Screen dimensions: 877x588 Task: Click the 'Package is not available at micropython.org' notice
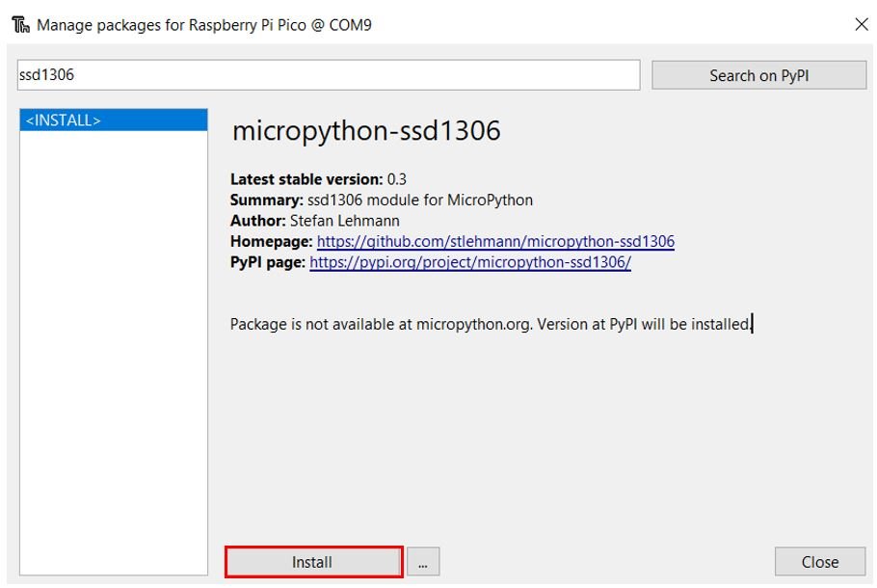click(492, 324)
